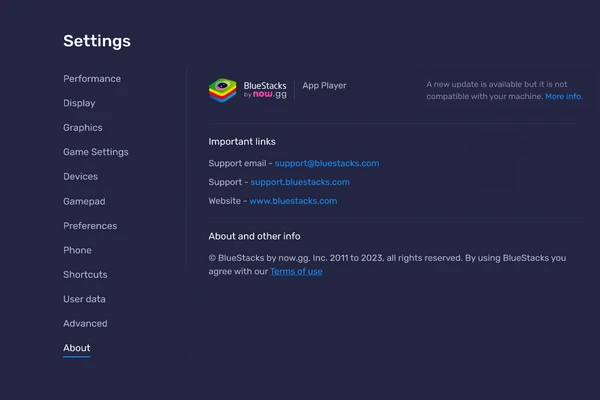Switch to the Phone tab
600x400 pixels.
click(77, 250)
